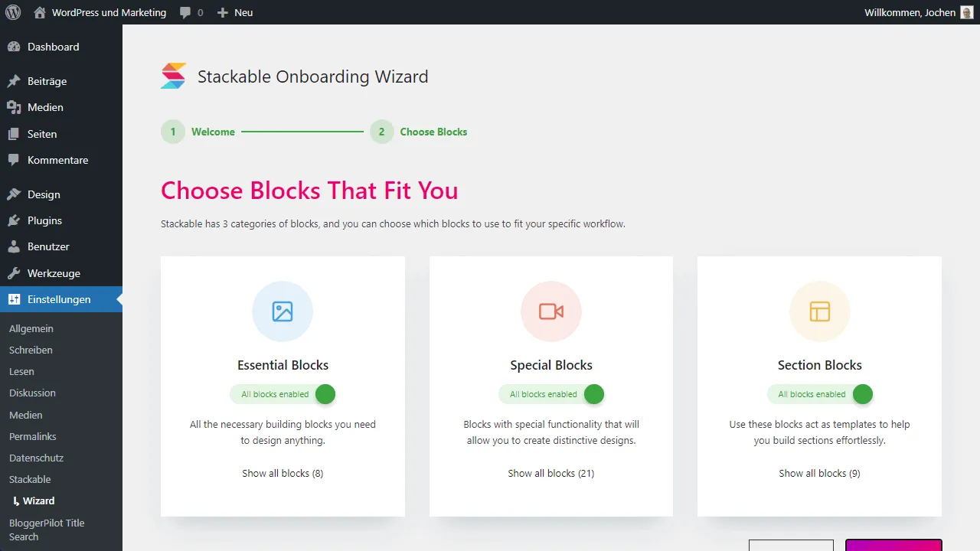Click the Stackable Onboarding Wizard title
Image resolution: width=980 pixels, height=551 pixels.
313,77
